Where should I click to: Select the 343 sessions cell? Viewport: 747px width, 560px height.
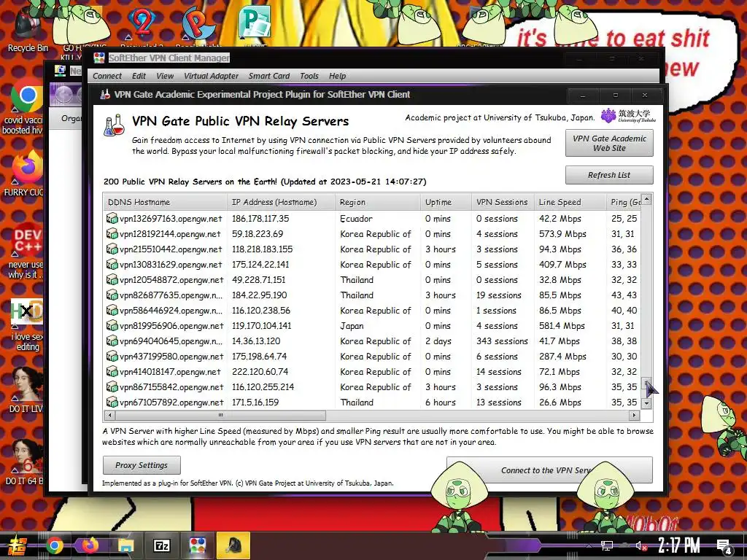[x=502, y=341]
